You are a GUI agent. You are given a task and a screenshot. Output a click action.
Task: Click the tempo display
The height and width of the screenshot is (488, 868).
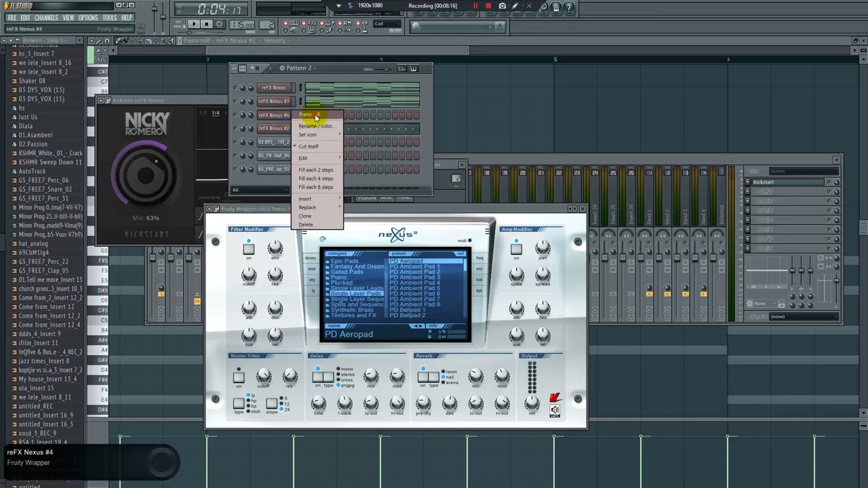[242, 25]
